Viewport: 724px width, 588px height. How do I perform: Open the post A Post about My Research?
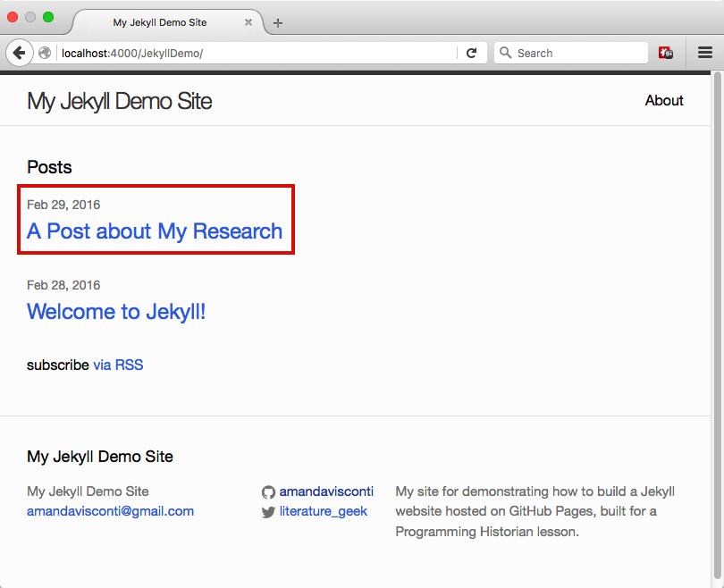pyautogui.click(x=154, y=231)
